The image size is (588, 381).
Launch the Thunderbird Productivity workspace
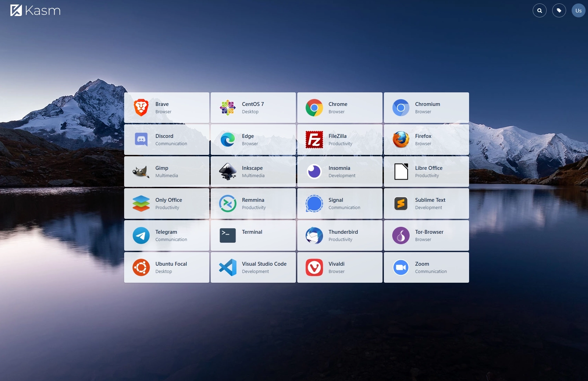[x=340, y=235]
